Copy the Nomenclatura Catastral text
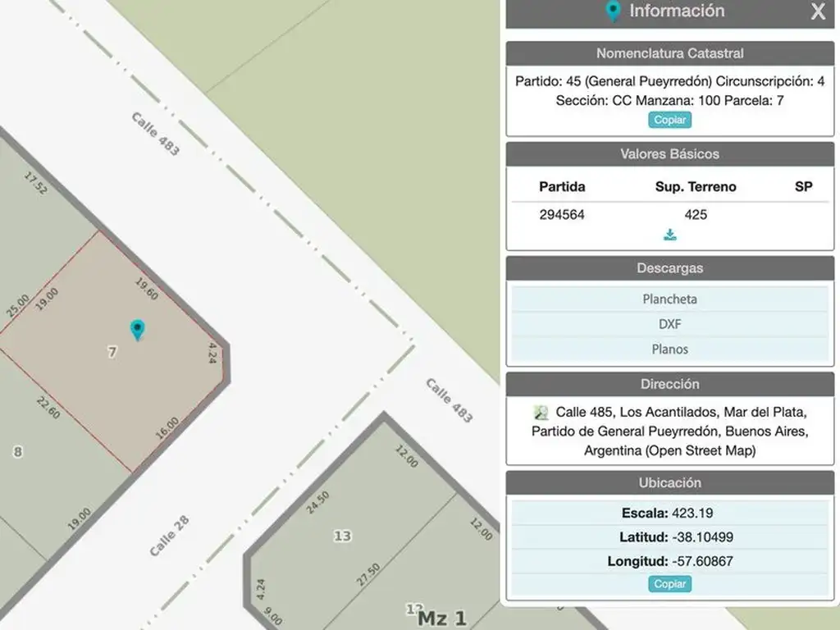840x630 pixels. [670, 120]
